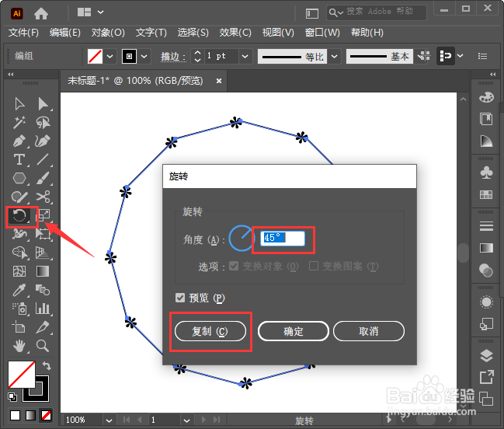Select the Shape Builder tool
This screenshot has width=504, height=429.
coord(19,253)
